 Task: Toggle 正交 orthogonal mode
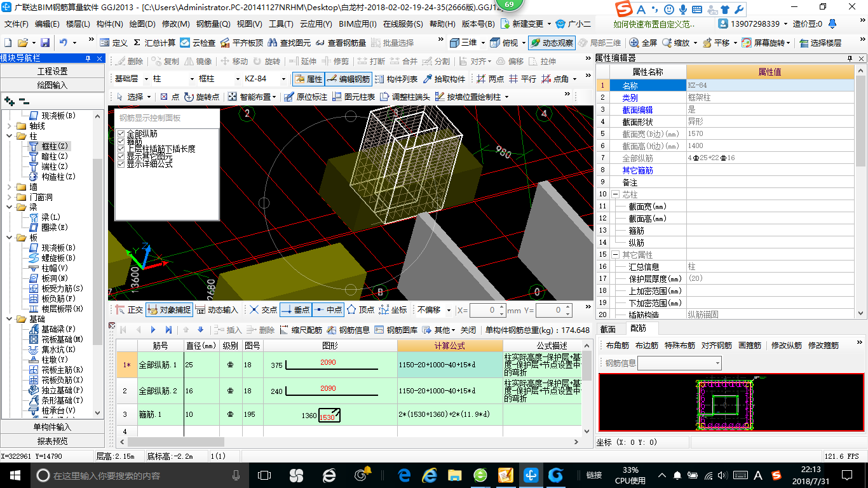[129, 309]
